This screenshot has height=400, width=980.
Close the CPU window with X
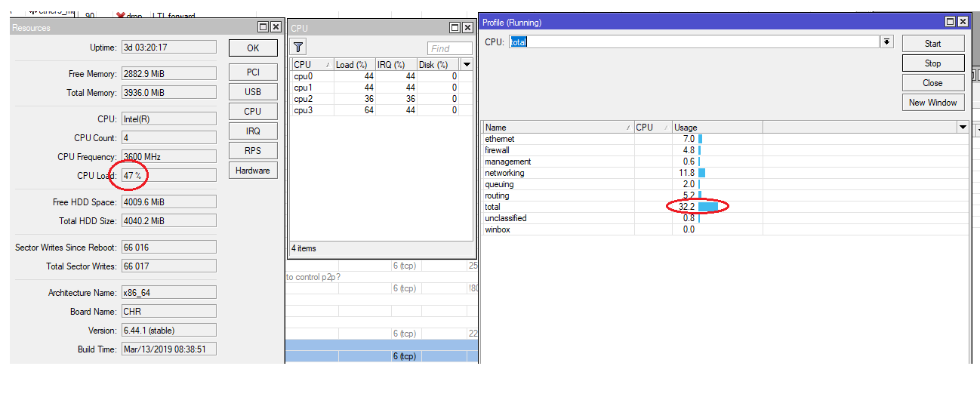pyautogui.click(x=467, y=27)
